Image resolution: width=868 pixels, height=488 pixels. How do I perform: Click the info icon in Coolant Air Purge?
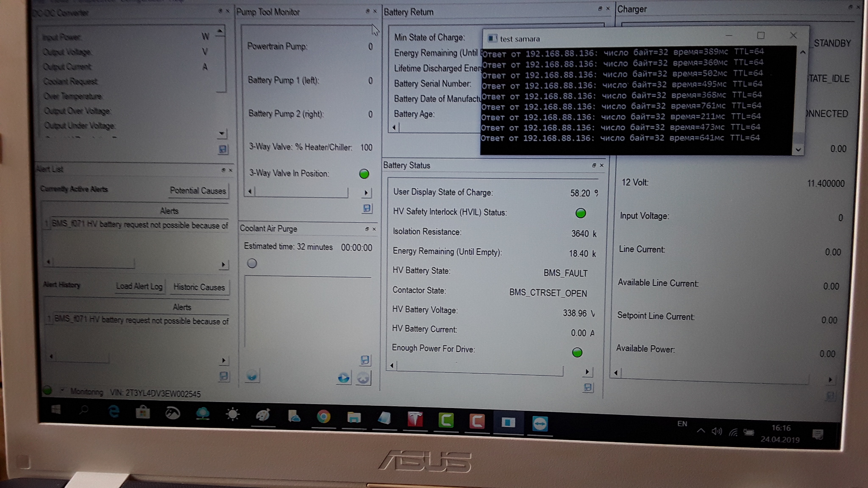pos(252,375)
